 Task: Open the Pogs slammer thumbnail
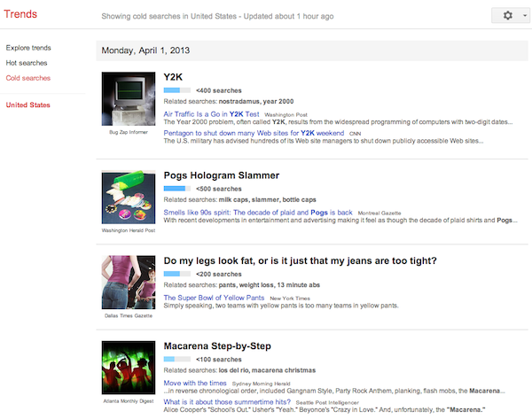pyautogui.click(x=129, y=197)
